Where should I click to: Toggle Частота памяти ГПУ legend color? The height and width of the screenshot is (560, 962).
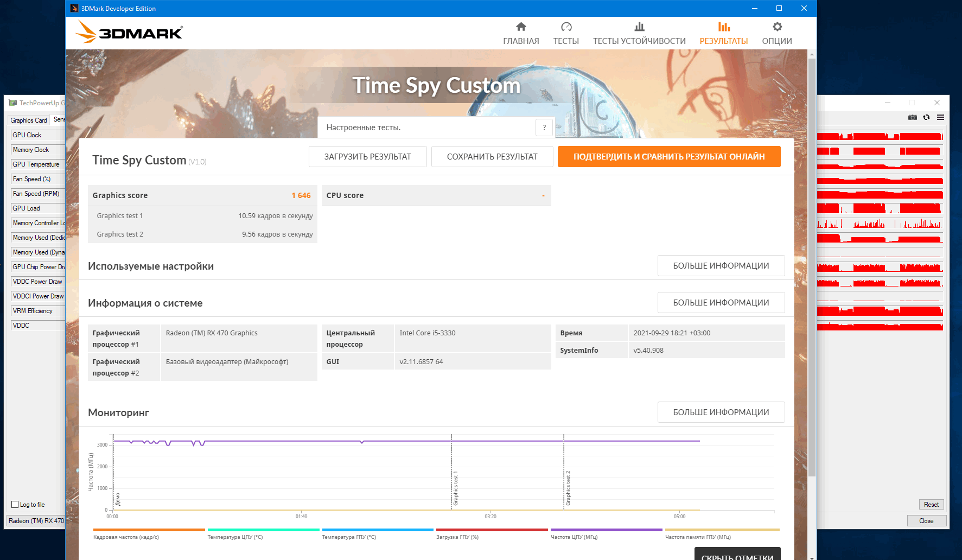(722, 530)
